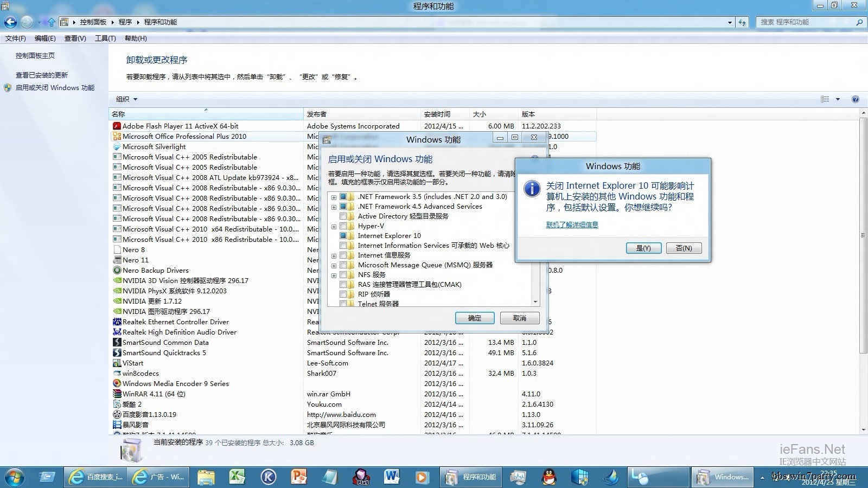Open PowerPoint from the taskbar
868x488 pixels.
pos(299,477)
